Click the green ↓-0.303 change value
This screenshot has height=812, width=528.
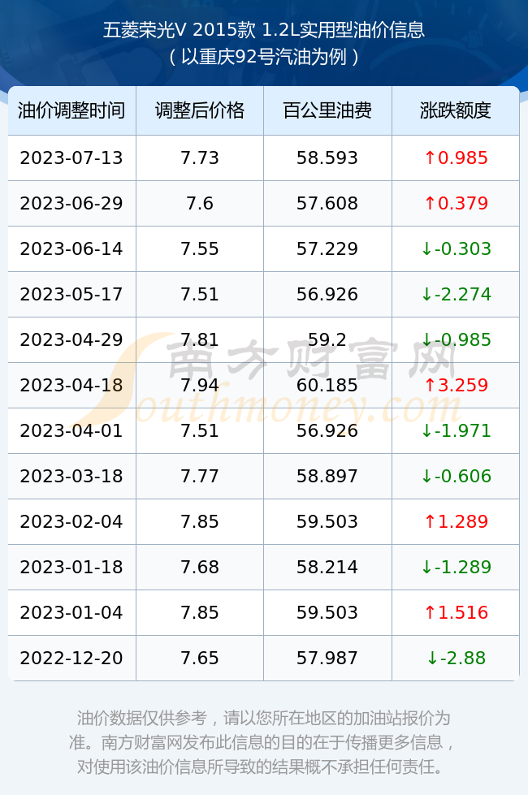pos(456,249)
